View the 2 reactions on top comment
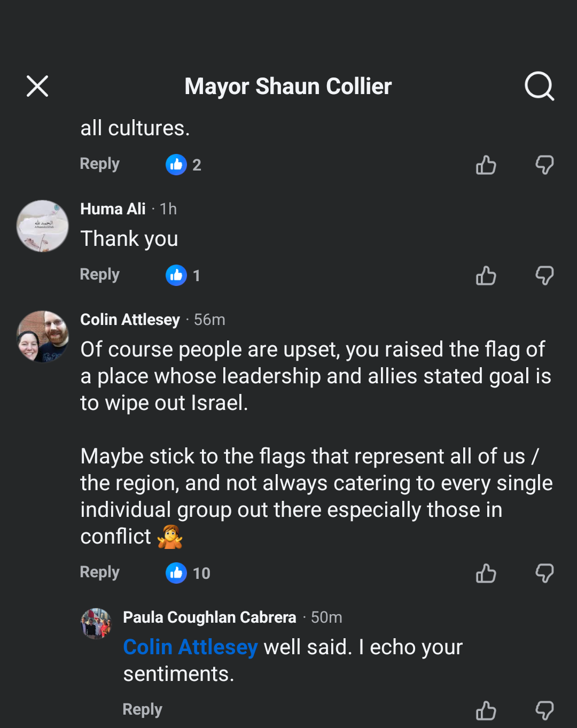This screenshot has height=728, width=577. pos(183,165)
